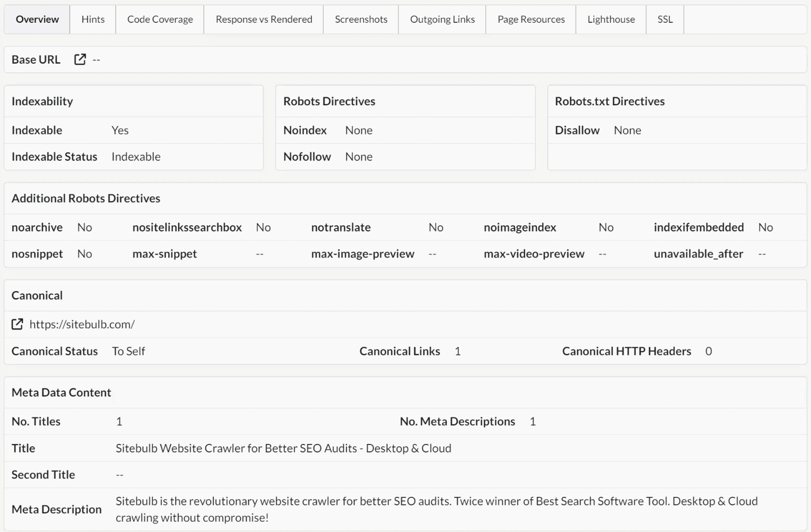
Task: Select the Noindex value 'None'
Action: [x=359, y=130]
